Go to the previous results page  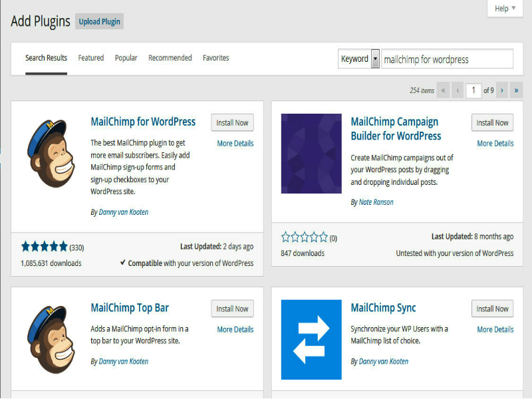pyautogui.click(x=458, y=90)
